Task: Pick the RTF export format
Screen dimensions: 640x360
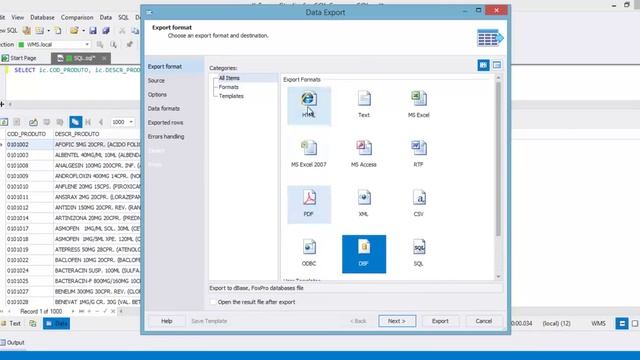Action: click(x=418, y=155)
